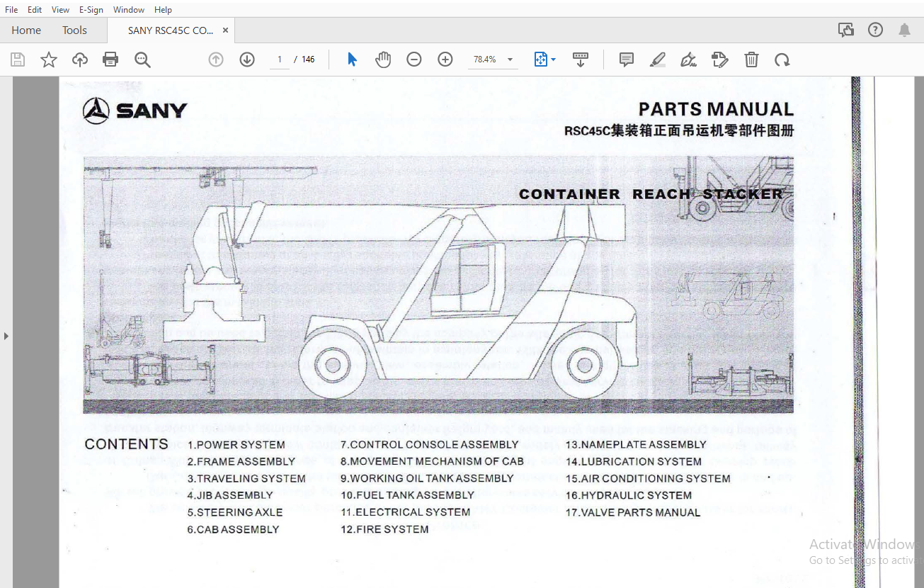Image resolution: width=924 pixels, height=588 pixels.
Task: Click the 17.VALVE PARTS MANUAL entry
Action: 633,512
